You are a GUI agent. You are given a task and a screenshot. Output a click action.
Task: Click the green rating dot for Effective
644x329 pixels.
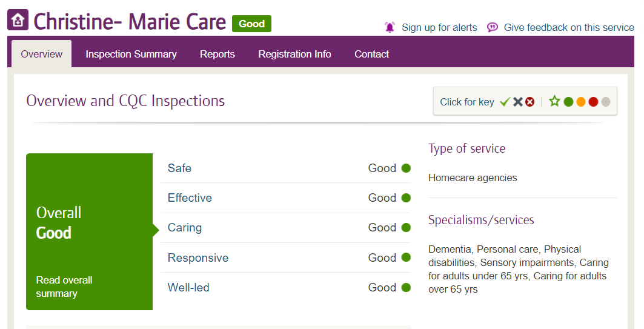coord(406,198)
